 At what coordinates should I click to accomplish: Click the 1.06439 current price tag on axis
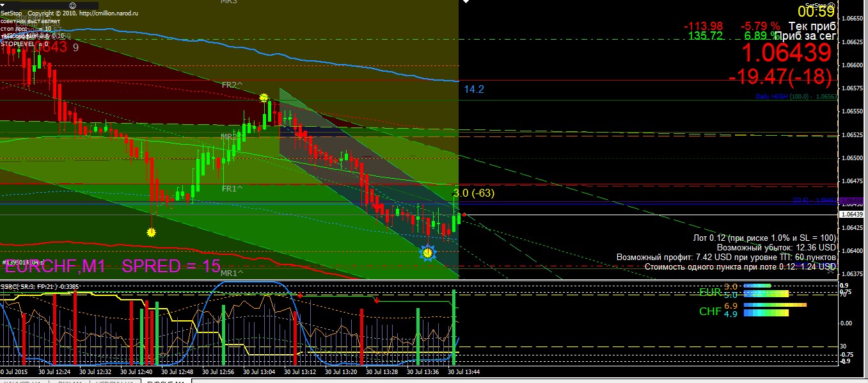coord(851,214)
